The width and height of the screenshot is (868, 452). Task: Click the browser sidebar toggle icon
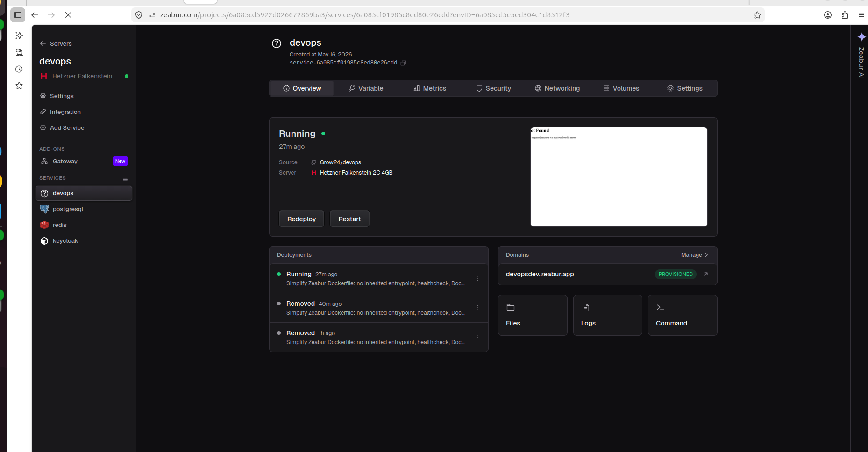[18, 15]
